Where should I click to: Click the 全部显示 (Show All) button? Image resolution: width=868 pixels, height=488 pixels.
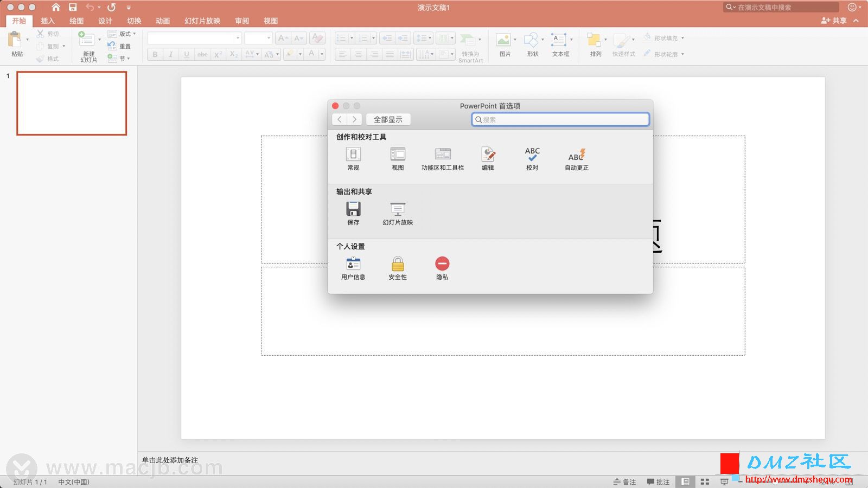(388, 119)
